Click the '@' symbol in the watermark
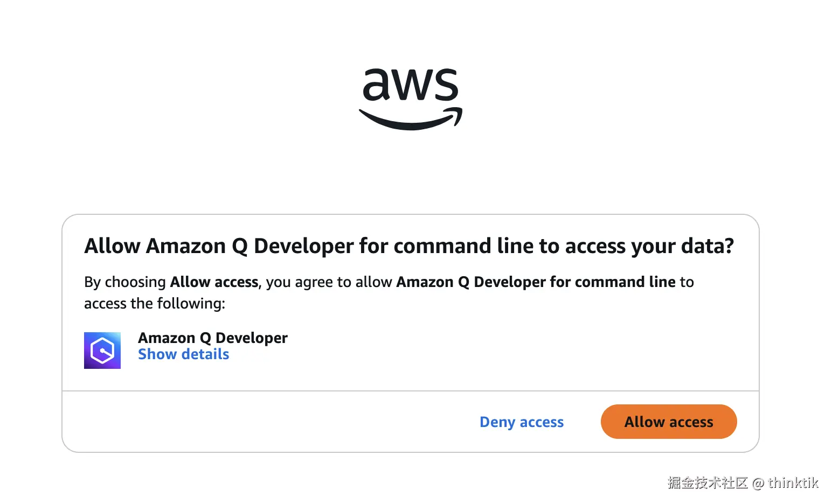Screen dimensions: 832x504 click(758, 483)
